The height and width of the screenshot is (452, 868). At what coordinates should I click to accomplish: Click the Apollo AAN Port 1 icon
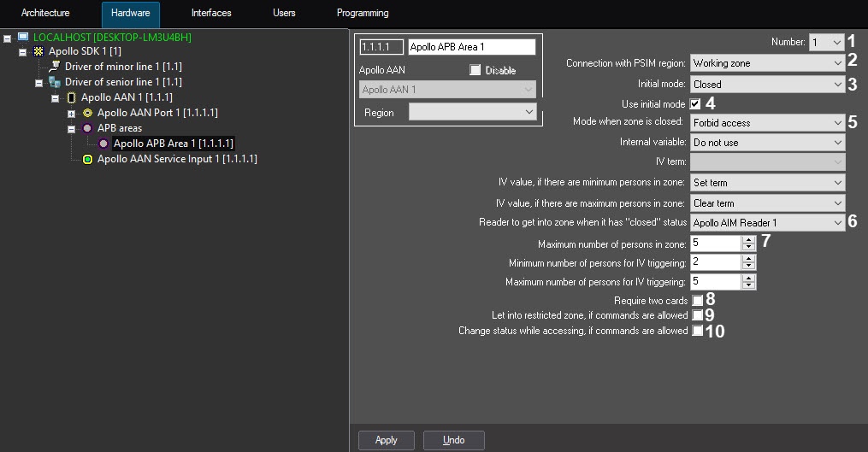point(87,113)
